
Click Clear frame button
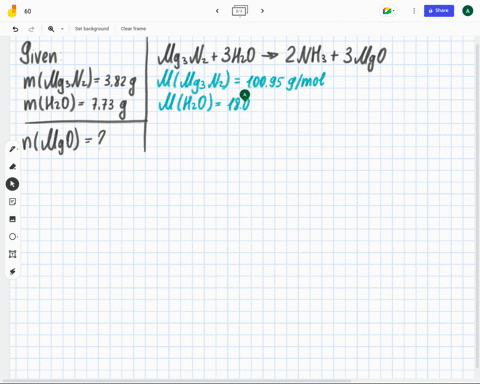pos(133,29)
